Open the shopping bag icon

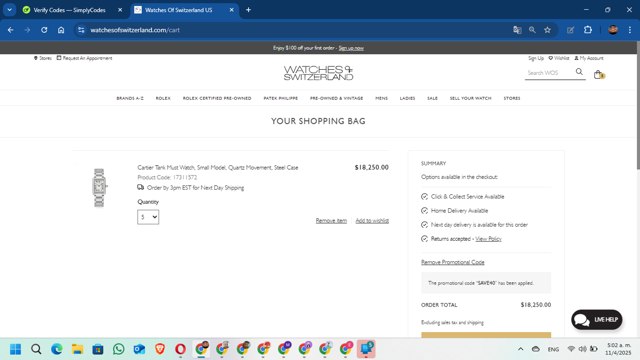click(598, 74)
